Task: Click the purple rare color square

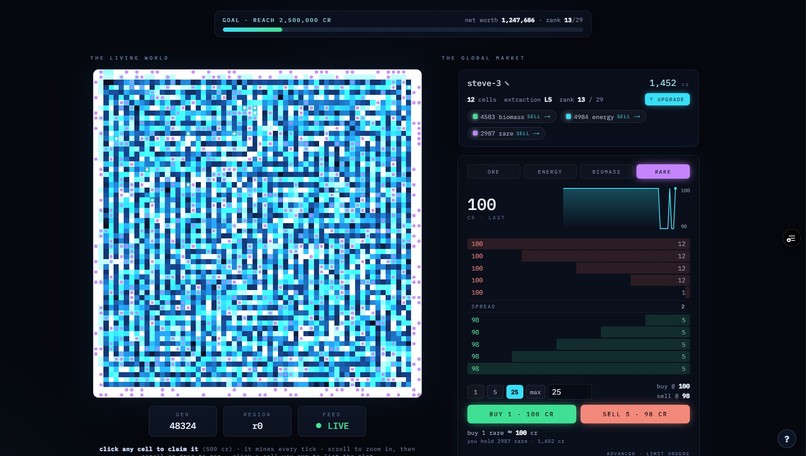Action: (x=475, y=134)
